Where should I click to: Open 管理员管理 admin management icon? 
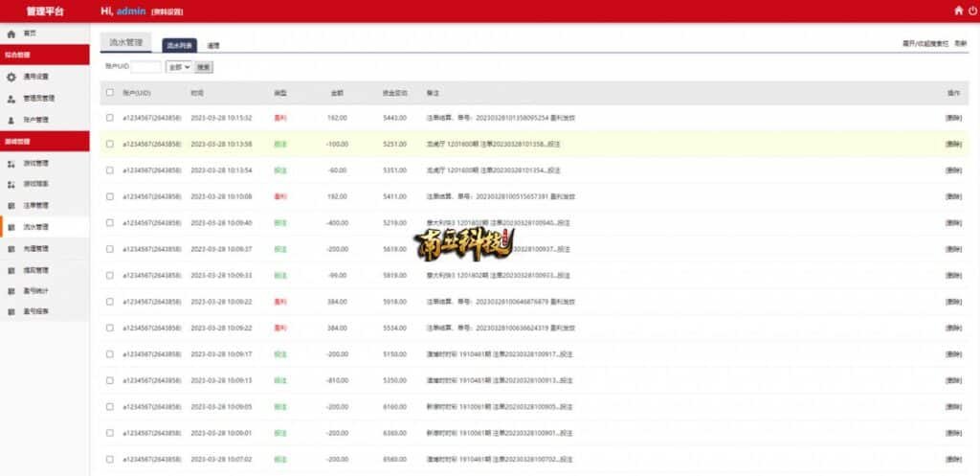click(x=11, y=98)
